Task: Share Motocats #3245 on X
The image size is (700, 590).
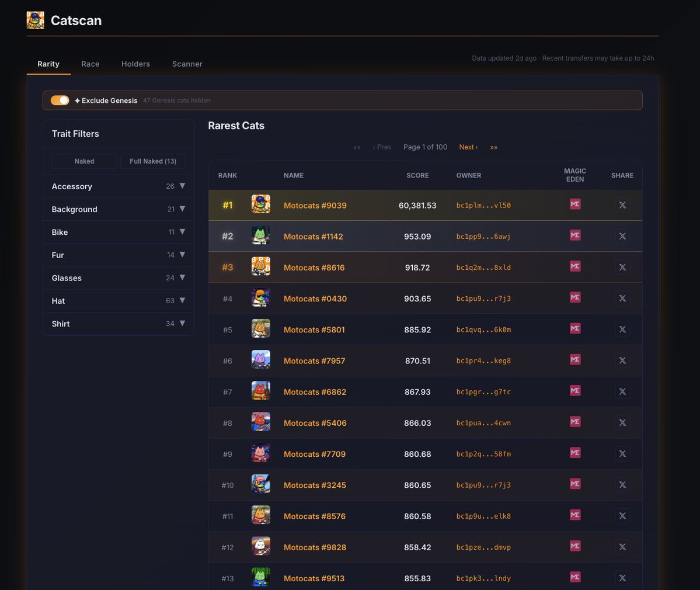Action: point(622,485)
